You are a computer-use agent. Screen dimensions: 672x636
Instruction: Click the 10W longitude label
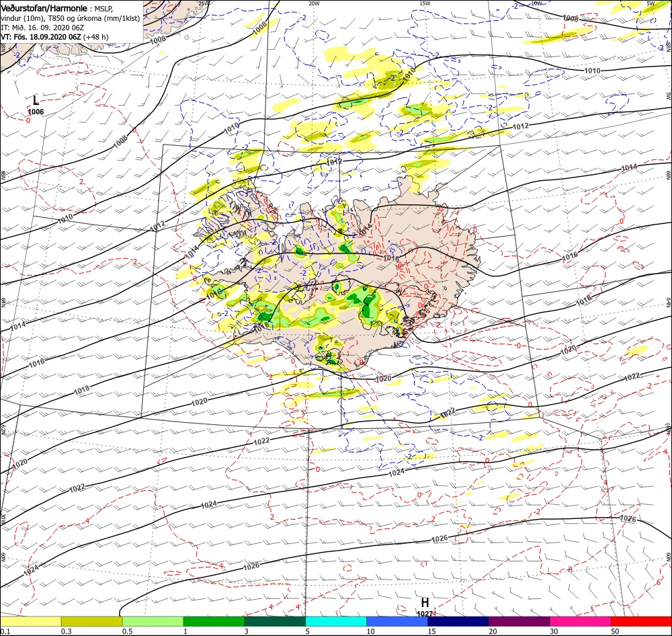pyautogui.click(x=536, y=3)
